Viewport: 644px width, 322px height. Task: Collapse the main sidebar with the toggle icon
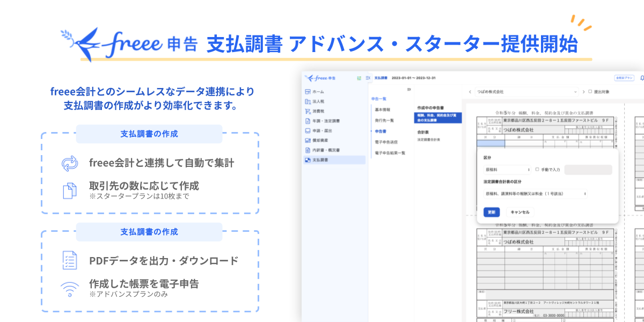coord(368,78)
